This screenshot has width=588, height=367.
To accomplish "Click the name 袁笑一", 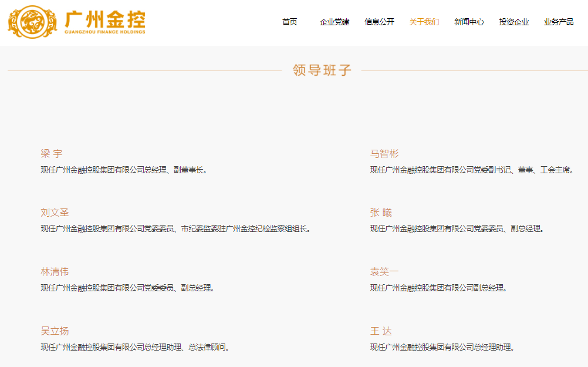I will click(384, 272).
